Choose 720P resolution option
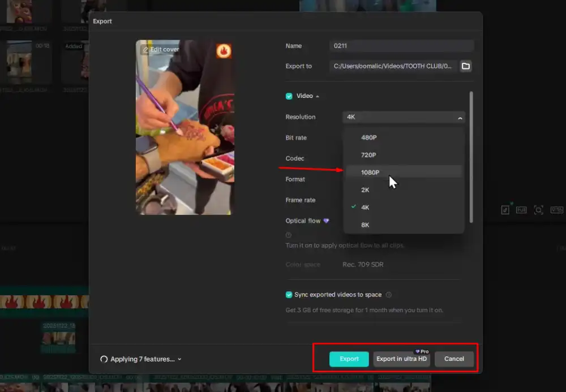The width and height of the screenshot is (566, 392). (x=368, y=155)
